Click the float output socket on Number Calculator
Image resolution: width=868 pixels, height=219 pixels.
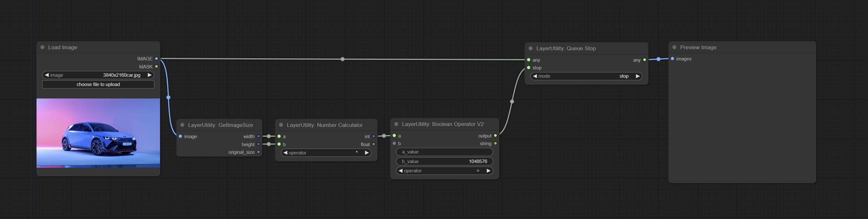[374, 144]
